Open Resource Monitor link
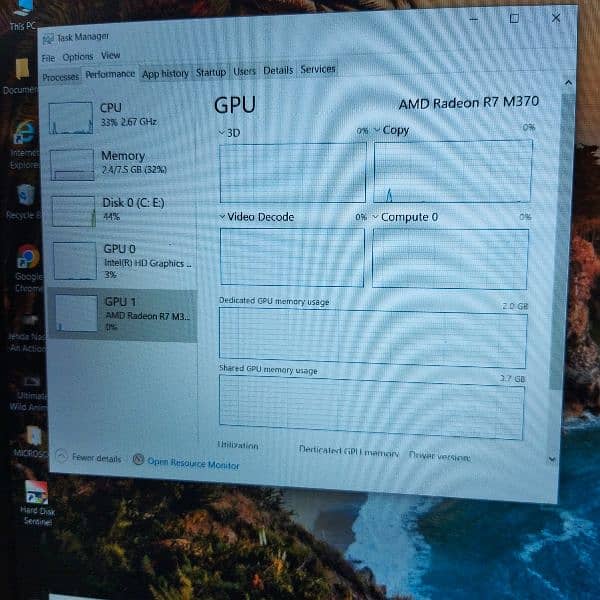This screenshot has height=600, width=600. click(193, 463)
